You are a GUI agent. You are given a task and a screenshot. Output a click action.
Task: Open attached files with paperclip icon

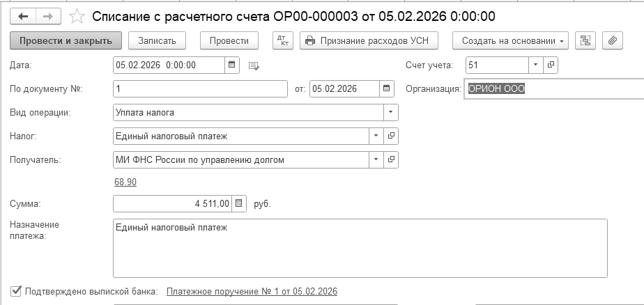coord(613,40)
